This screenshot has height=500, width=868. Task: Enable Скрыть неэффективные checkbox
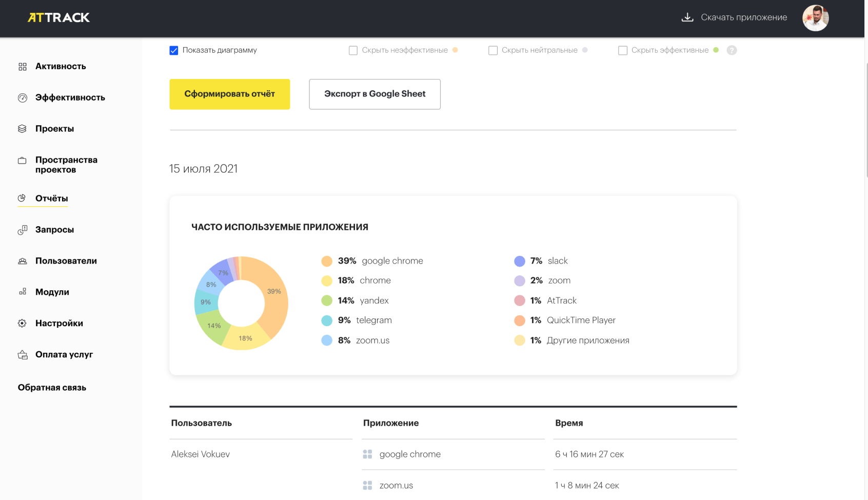pos(353,50)
